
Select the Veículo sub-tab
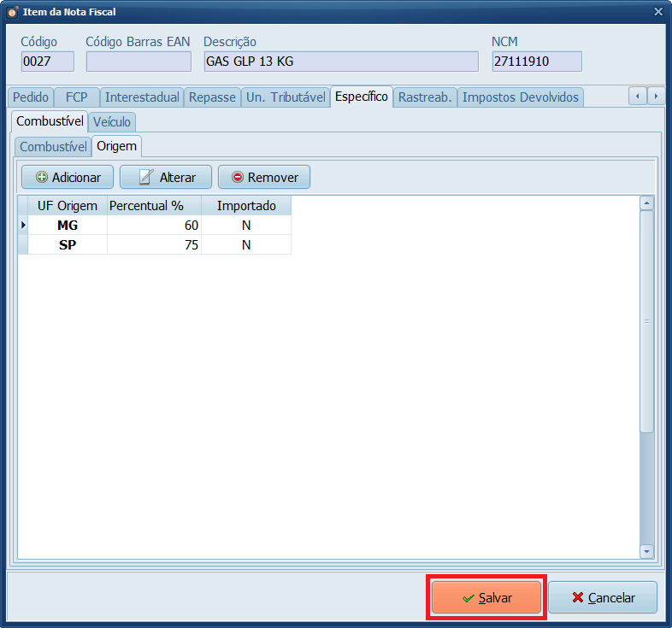point(112,121)
